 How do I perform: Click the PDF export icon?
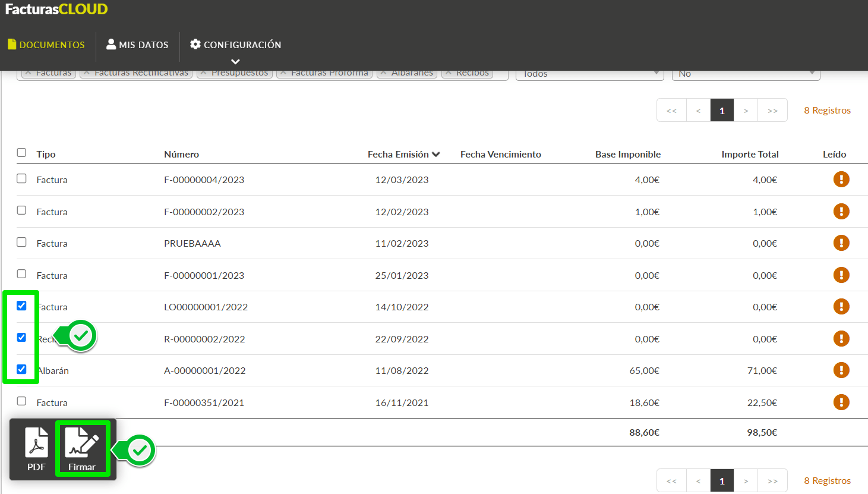(x=36, y=449)
